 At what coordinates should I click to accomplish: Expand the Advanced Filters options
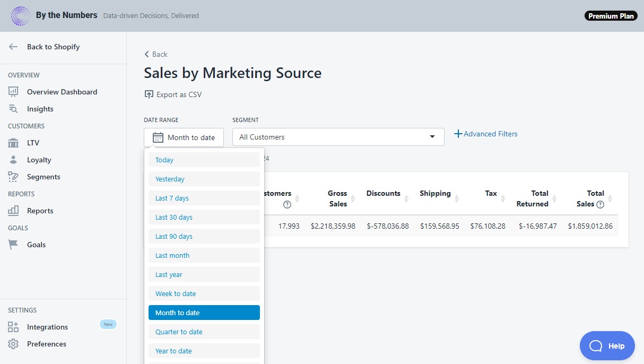pyautogui.click(x=485, y=134)
